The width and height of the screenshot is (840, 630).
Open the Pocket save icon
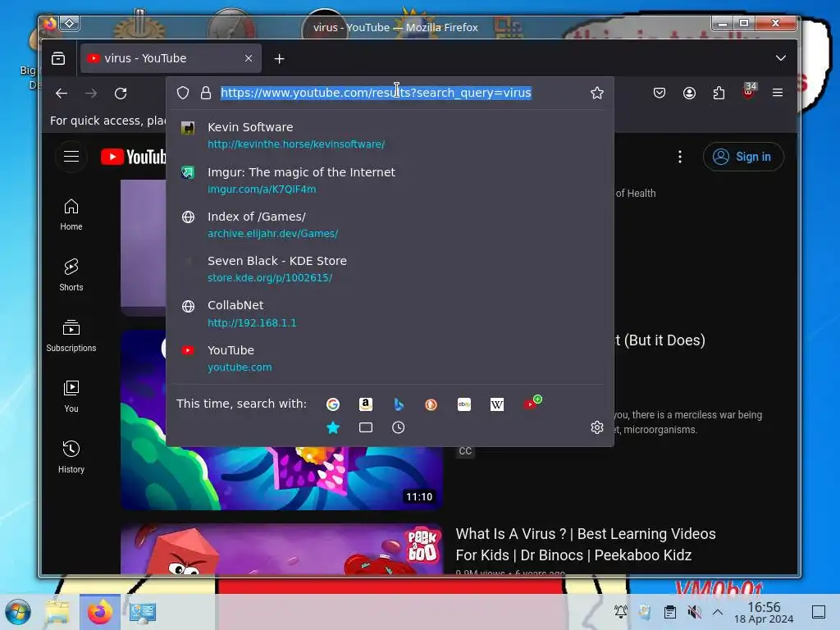660,93
